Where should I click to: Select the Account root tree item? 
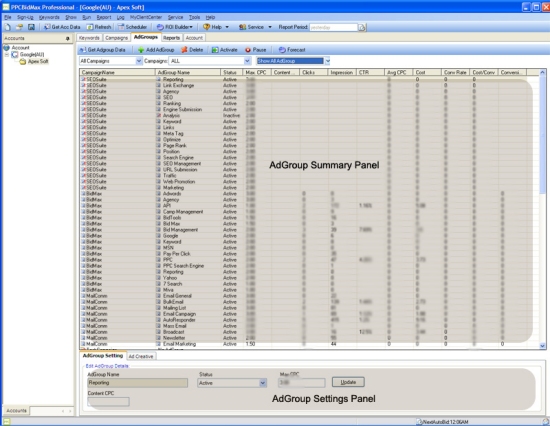pos(20,47)
